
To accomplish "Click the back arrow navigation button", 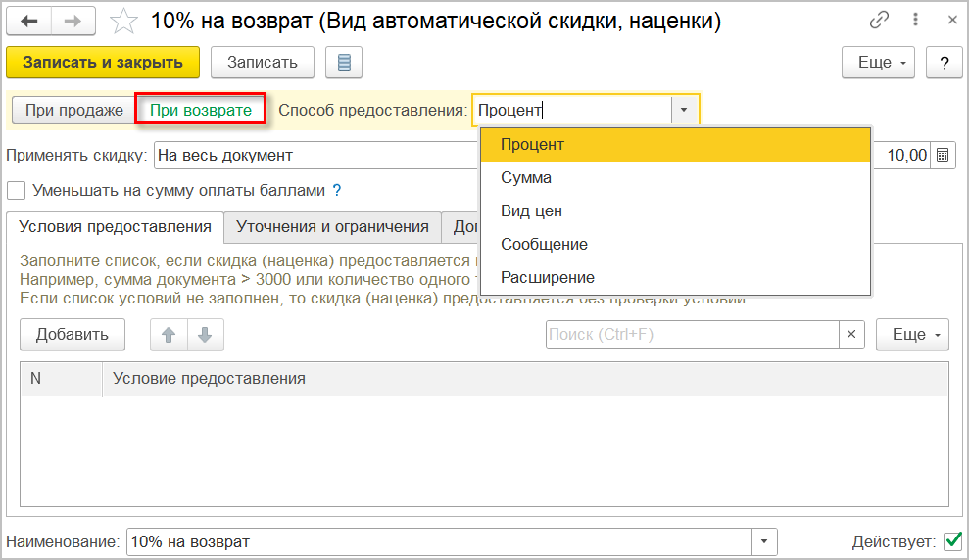I will click(29, 21).
